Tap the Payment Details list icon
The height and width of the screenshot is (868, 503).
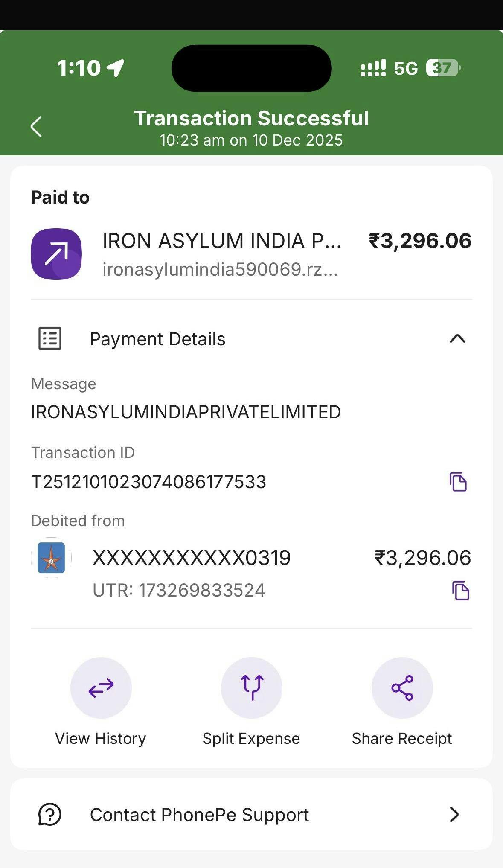tap(50, 339)
